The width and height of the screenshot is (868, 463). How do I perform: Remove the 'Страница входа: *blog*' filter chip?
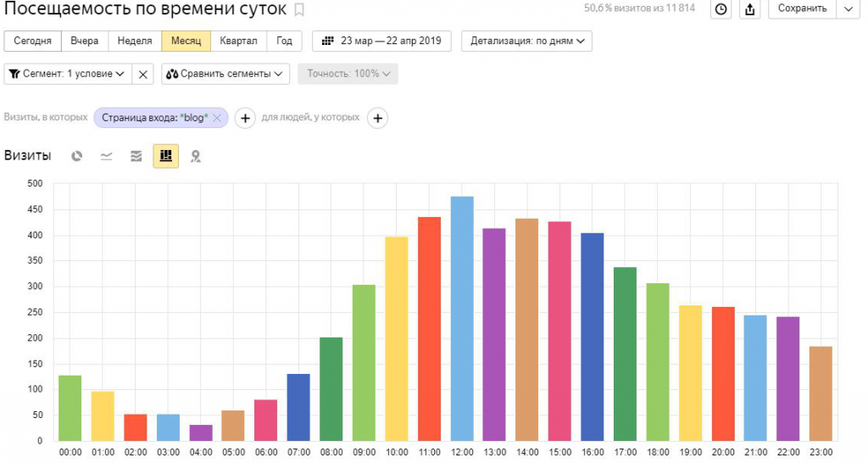(x=217, y=118)
